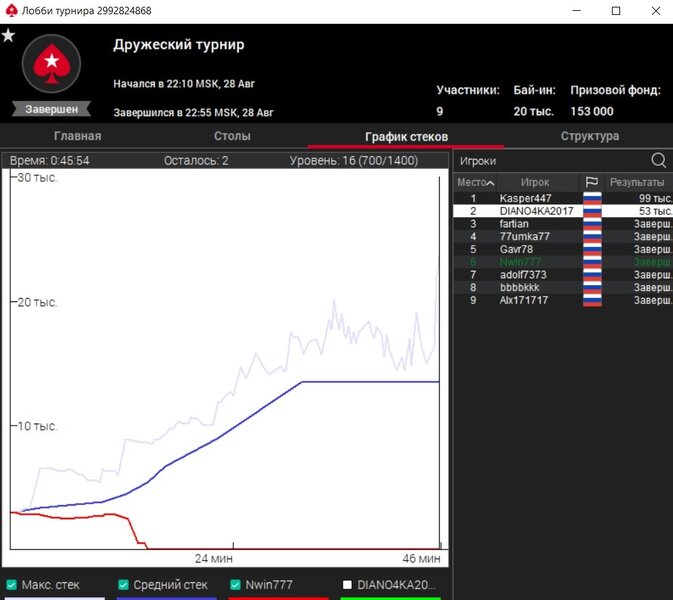
Task: Select player Kasper447 in the list
Action: coord(525,198)
